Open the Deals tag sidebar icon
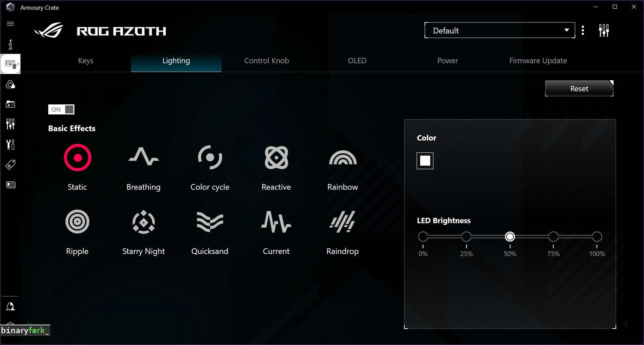 (x=10, y=165)
